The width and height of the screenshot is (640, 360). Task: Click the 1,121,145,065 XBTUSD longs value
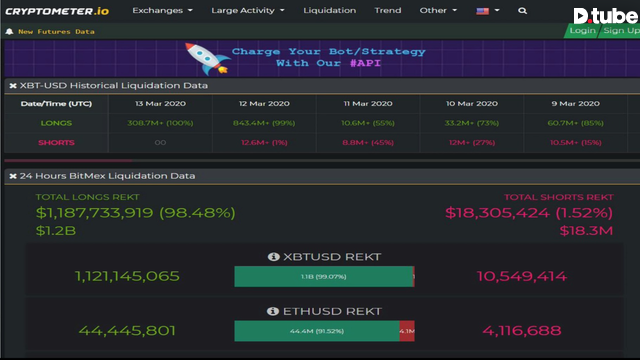click(127, 276)
